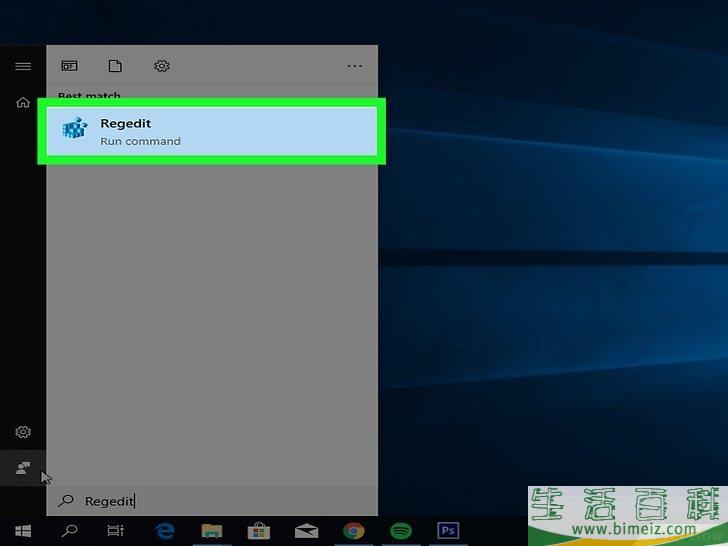728x546 pixels.
Task: Expand the hamburger menu in search panel
Action: pyautogui.click(x=22, y=66)
